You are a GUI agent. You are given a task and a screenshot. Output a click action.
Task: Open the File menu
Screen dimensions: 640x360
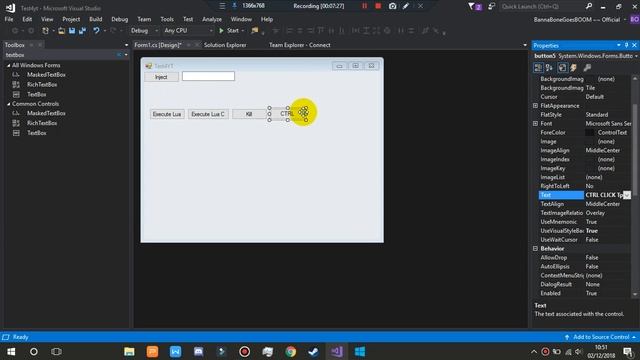[x=9, y=19]
